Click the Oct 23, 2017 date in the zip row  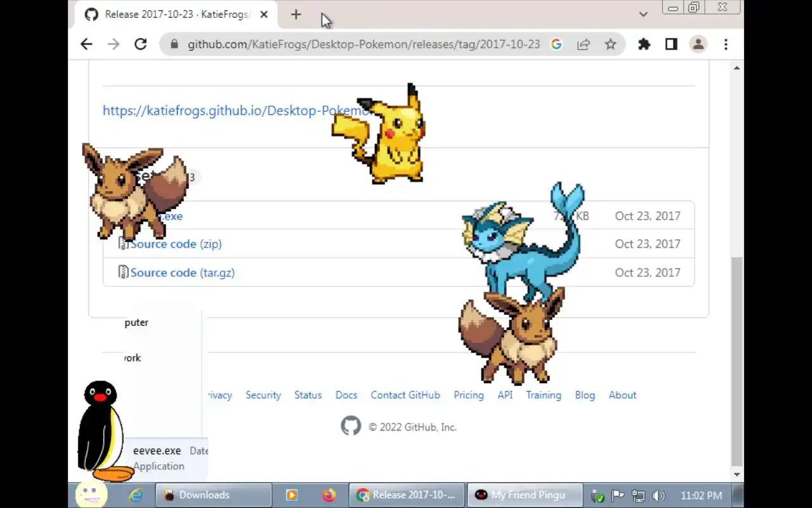click(648, 244)
